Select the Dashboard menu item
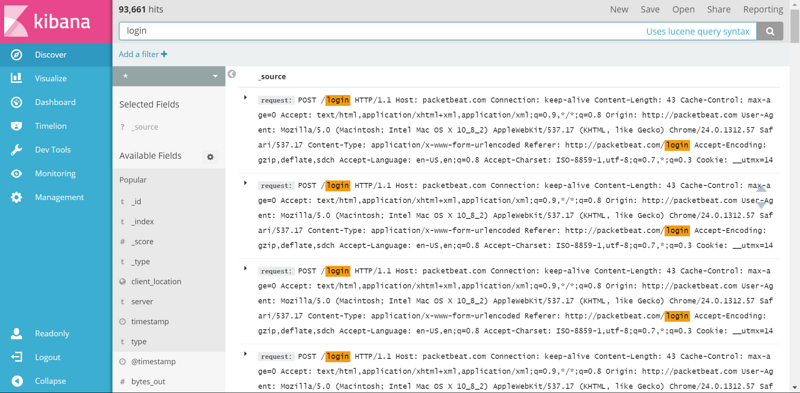Viewport: 800px width, 393px height. 55,102
